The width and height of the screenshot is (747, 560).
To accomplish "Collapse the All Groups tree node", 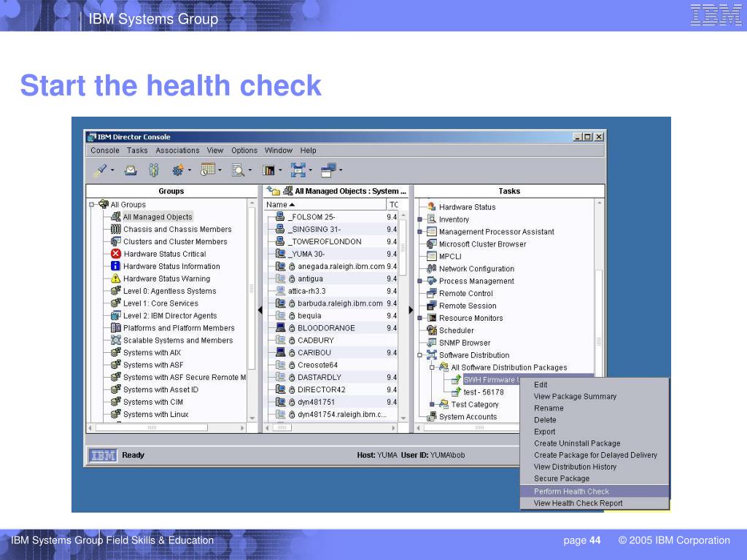I will (x=91, y=205).
